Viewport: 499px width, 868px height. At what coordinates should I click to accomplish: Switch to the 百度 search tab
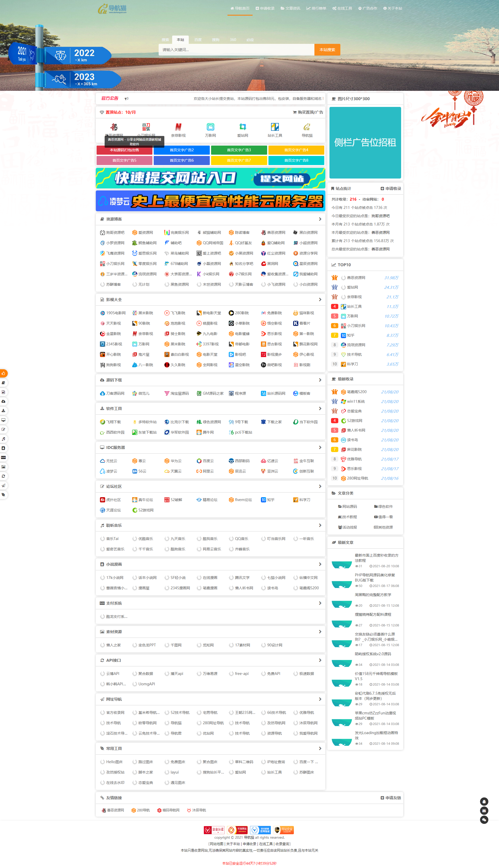click(198, 40)
